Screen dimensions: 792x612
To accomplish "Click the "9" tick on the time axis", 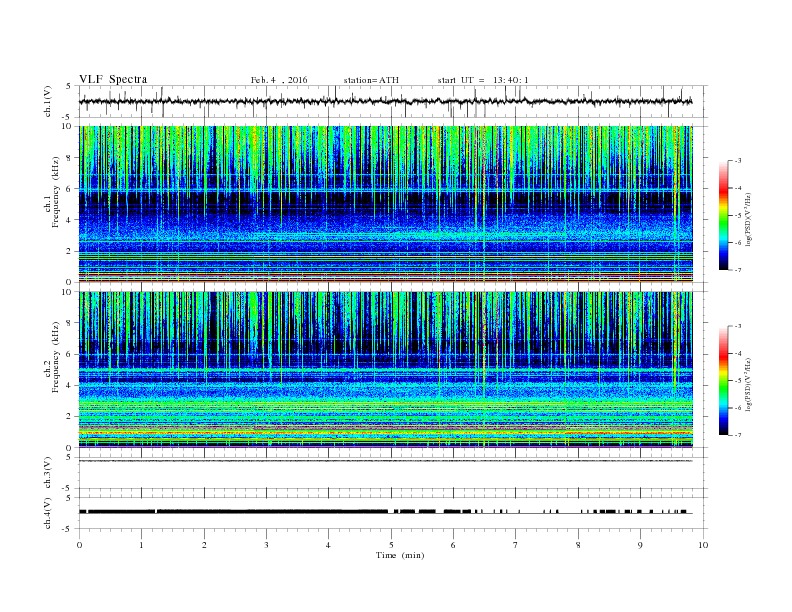I will (x=640, y=545).
